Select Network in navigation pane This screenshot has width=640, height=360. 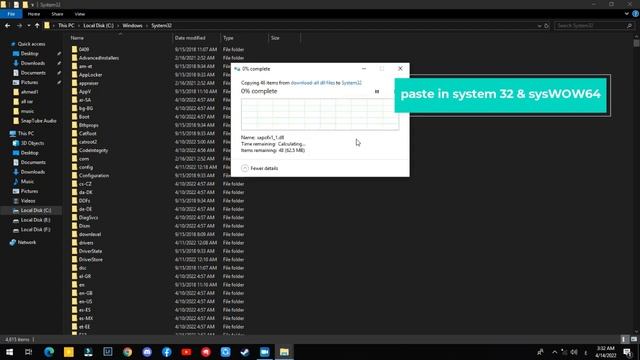tap(27, 242)
